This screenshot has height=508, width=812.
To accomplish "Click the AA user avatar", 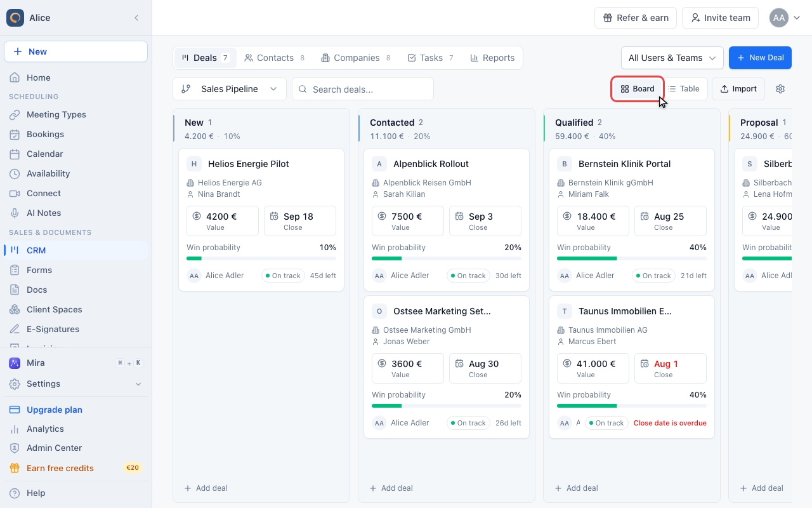I will tap(779, 18).
